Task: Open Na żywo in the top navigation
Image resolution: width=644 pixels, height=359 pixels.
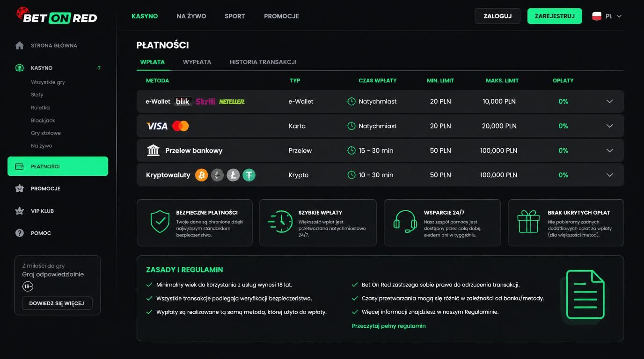Action: 191,16
